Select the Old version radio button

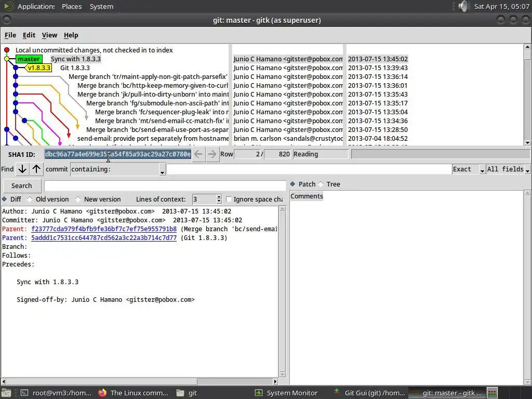click(30, 199)
